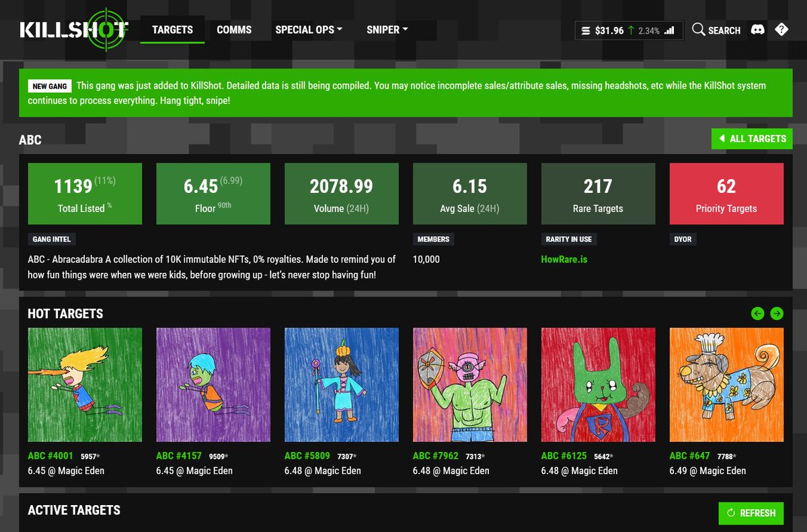The image size is (807, 532).
Task: Click the rank 7788 next to ABC #647
Action: pos(726,456)
